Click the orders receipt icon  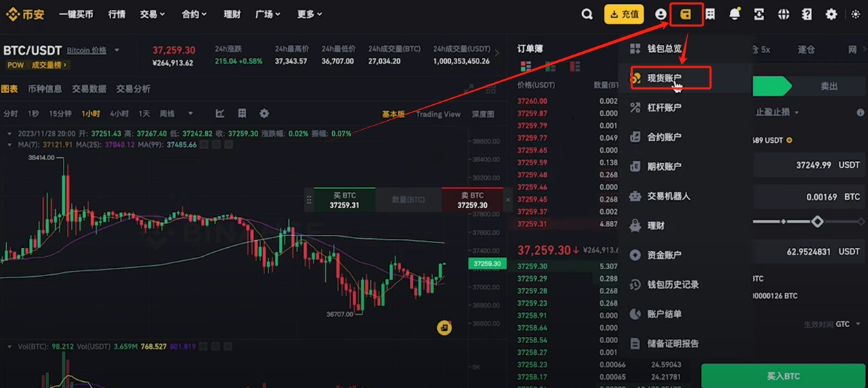710,14
